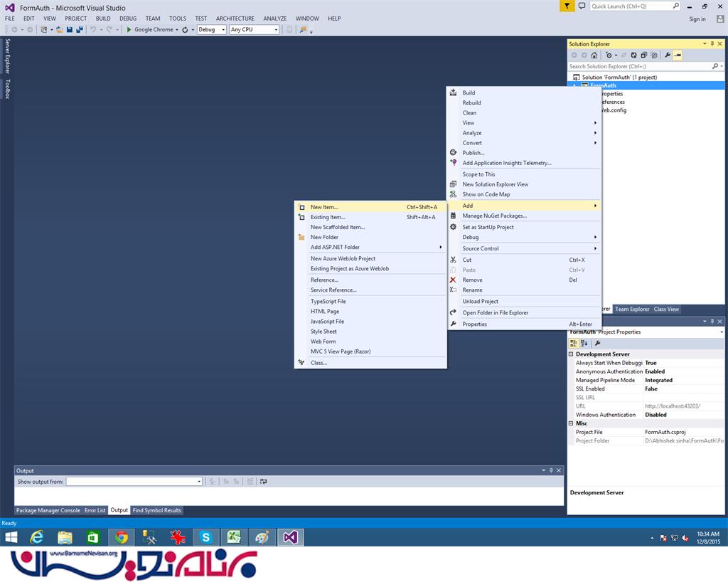Click the Windows Start button
This screenshot has height=582, width=728.
[x=11, y=537]
